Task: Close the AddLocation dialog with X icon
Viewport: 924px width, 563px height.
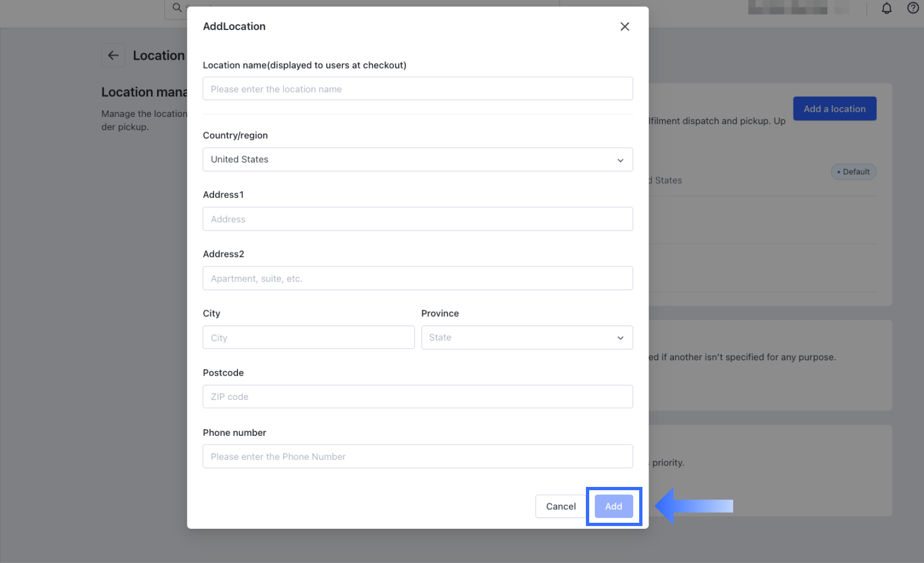Action: pos(625,27)
